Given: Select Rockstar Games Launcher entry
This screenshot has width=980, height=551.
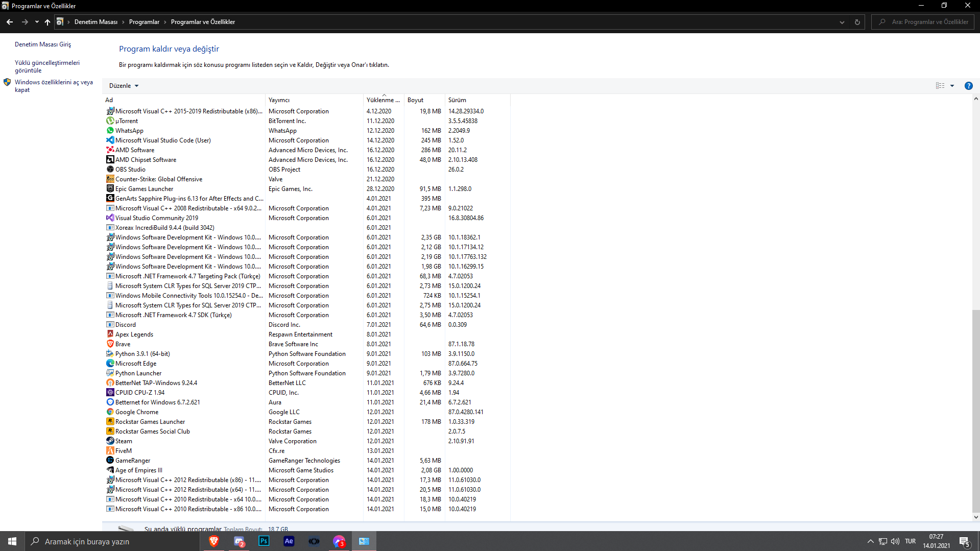Looking at the screenshot, I should click(x=306, y=422).
